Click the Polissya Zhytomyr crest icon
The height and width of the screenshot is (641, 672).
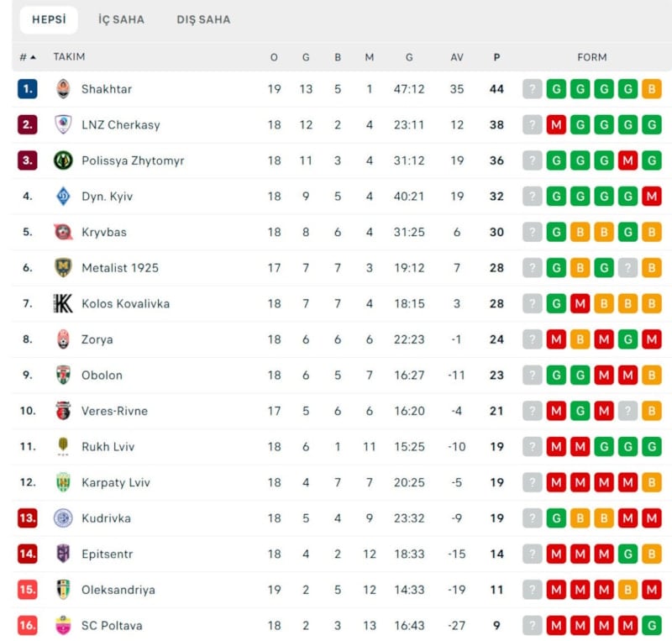pyautogui.click(x=63, y=160)
